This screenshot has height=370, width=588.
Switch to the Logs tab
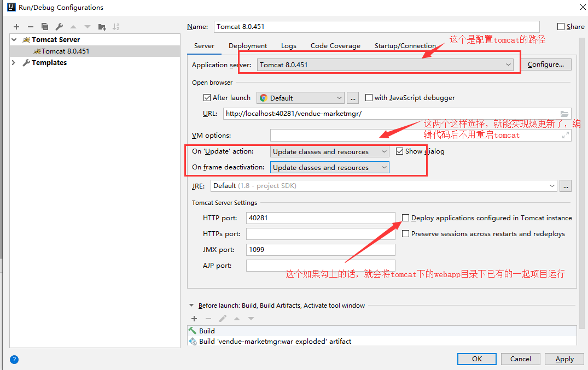point(289,46)
